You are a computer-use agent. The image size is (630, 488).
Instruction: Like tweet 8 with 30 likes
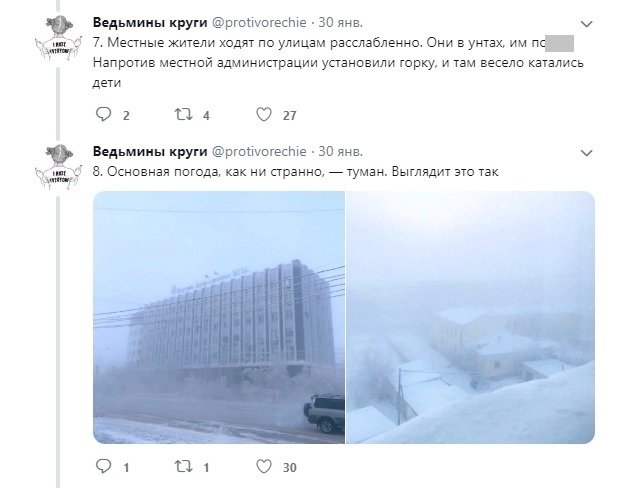click(264, 466)
